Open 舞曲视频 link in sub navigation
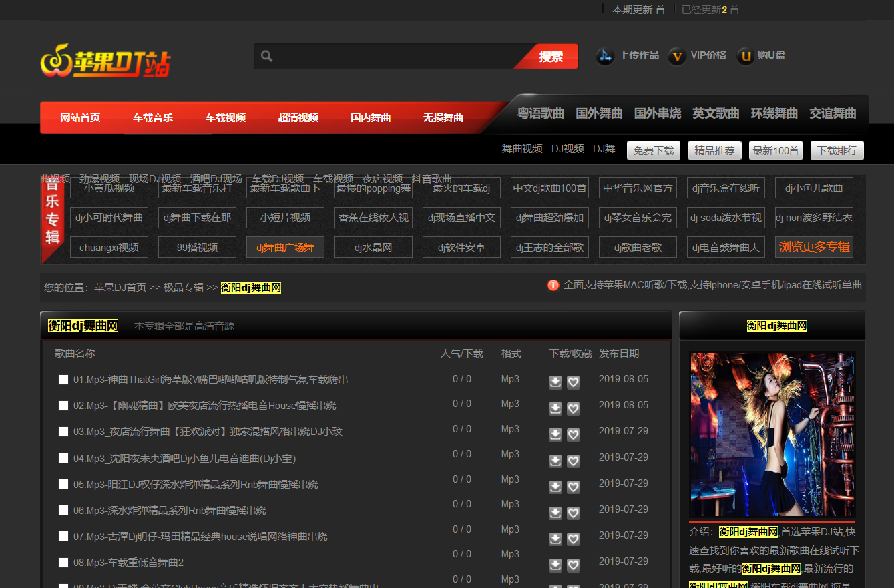894x588 pixels. click(x=522, y=149)
